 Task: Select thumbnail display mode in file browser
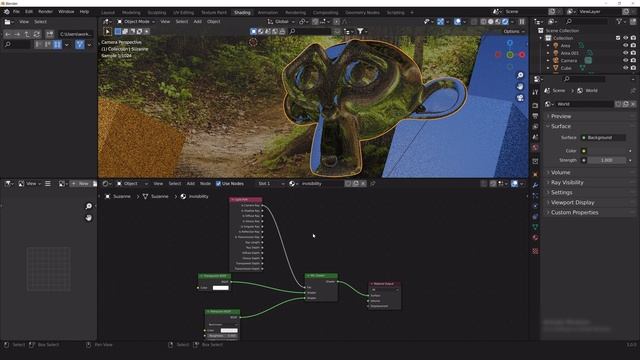(x=57, y=44)
